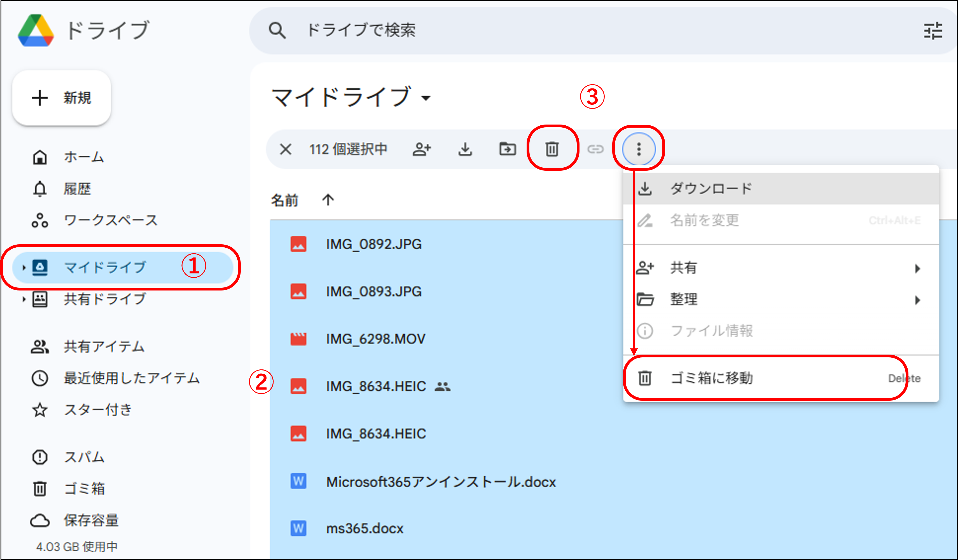Open 保存容量 in the sidebar
Screen dimensions: 958x560
pos(75,520)
